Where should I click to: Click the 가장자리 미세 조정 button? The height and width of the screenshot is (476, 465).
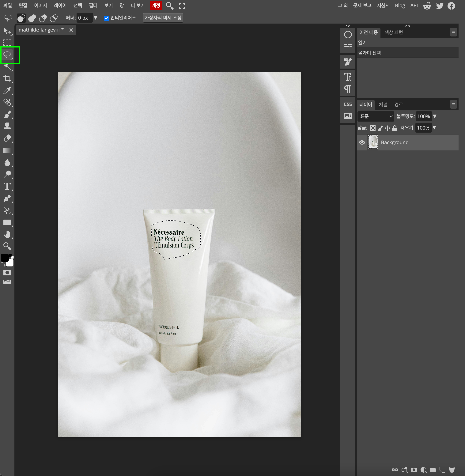click(163, 18)
